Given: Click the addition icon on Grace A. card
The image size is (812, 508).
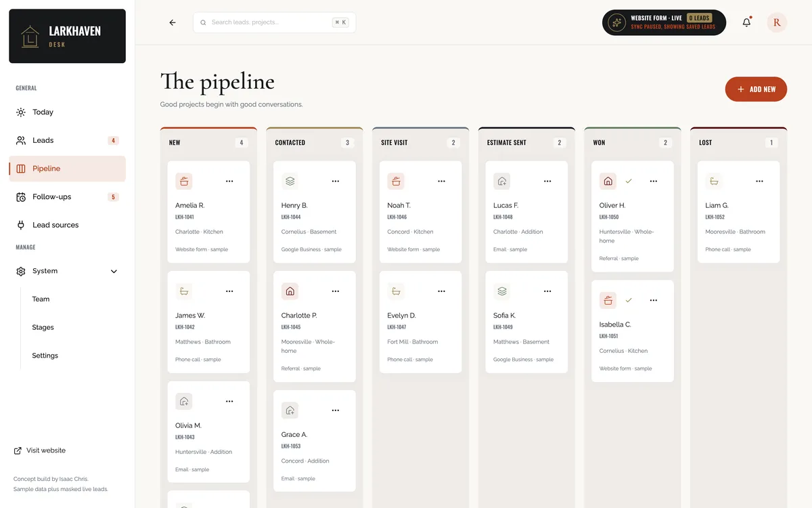Looking at the screenshot, I should [290, 410].
